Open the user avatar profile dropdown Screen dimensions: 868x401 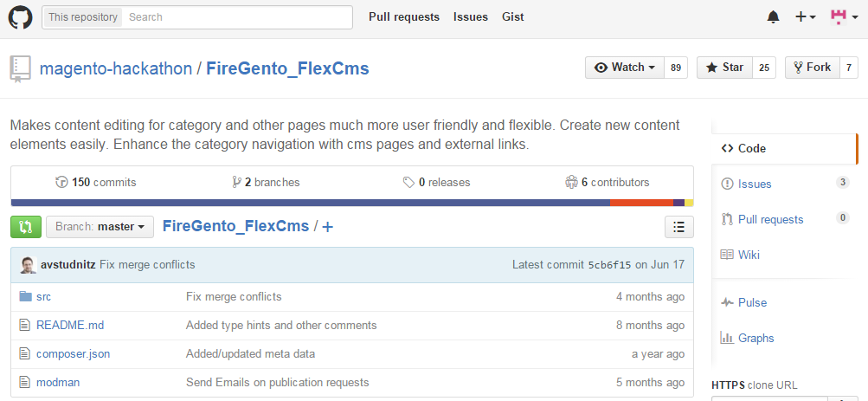click(841, 16)
